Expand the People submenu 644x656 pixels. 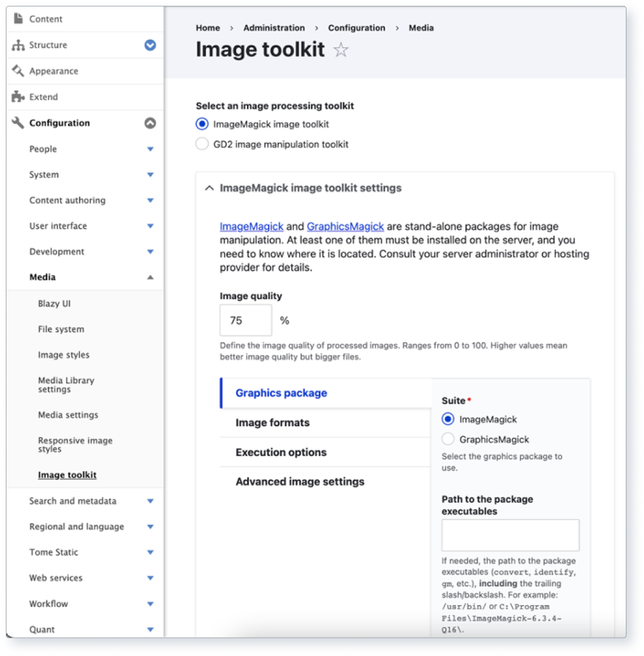pos(151,149)
